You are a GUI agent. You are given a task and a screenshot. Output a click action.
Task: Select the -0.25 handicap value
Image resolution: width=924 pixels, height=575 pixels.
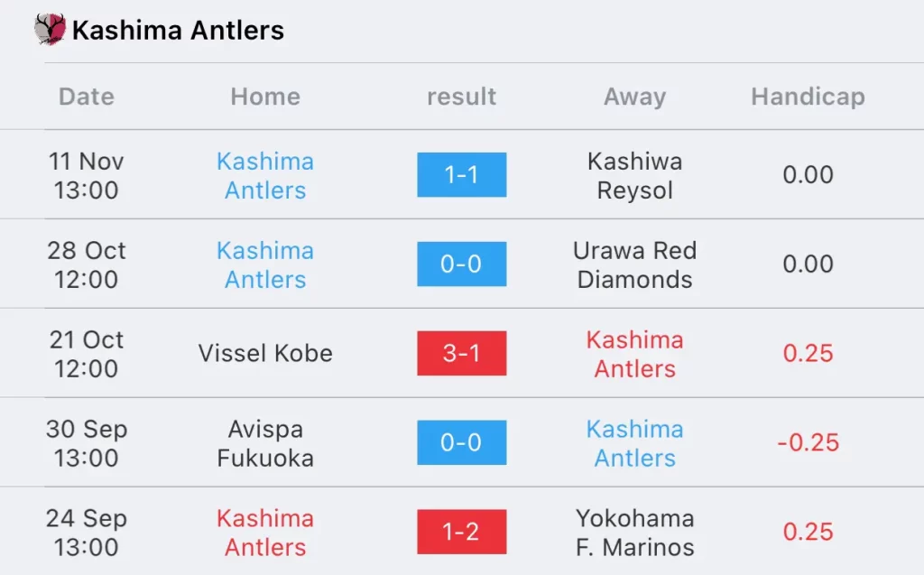[x=808, y=442]
